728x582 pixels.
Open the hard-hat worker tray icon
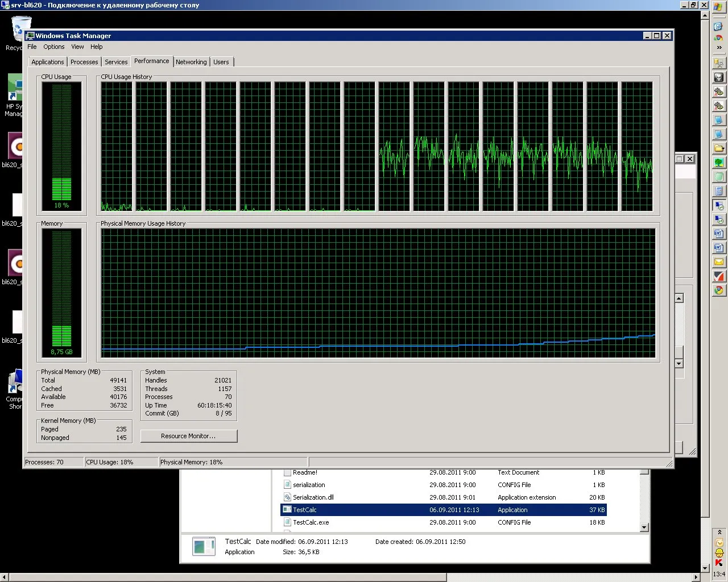click(x=719, y=552)
